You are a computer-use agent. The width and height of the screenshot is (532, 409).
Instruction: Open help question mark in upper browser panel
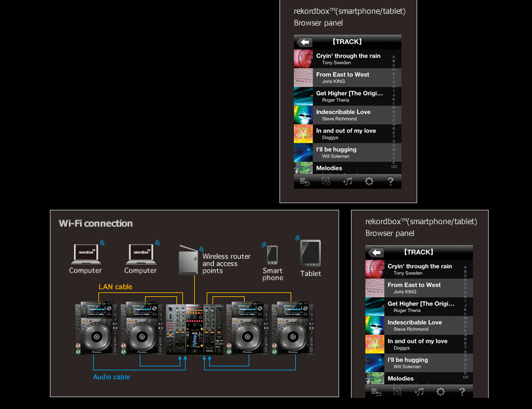[x=390, y=182]
